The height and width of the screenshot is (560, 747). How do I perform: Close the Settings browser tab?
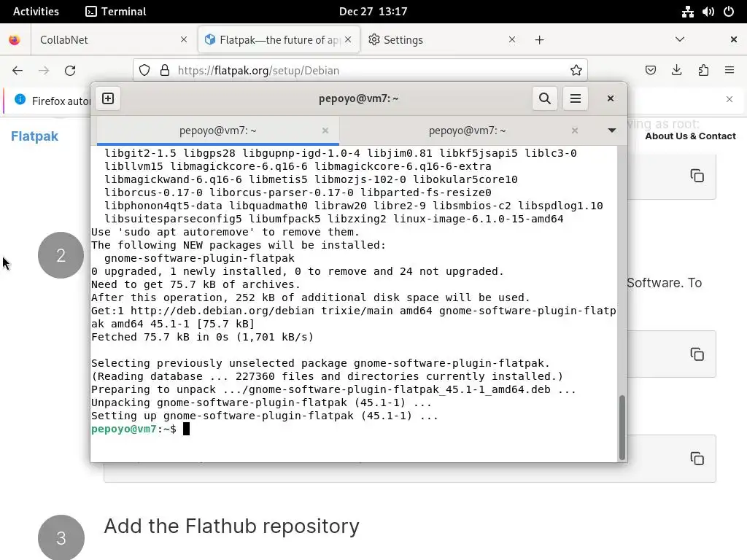[512, 40]
